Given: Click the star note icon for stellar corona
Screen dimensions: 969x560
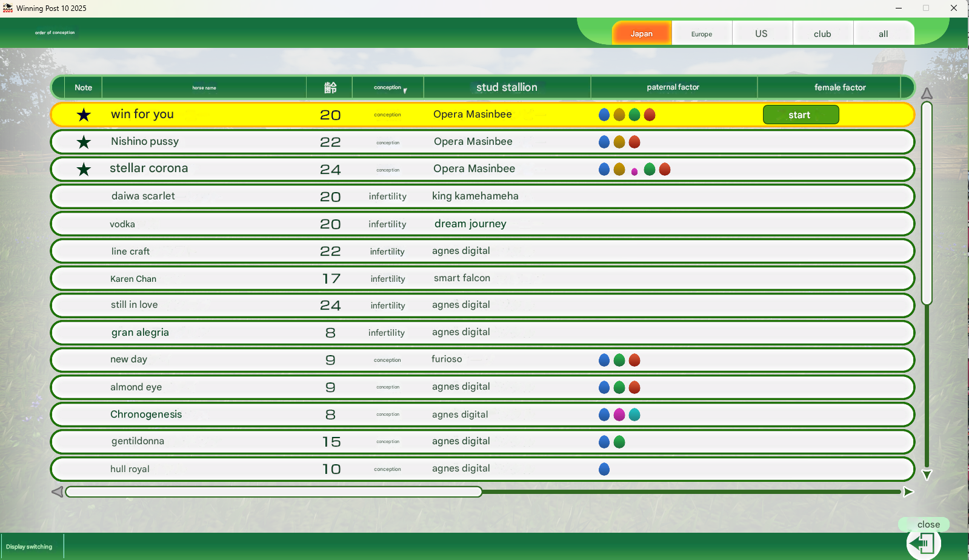Looking at the screenshot, I should (84, 169).
